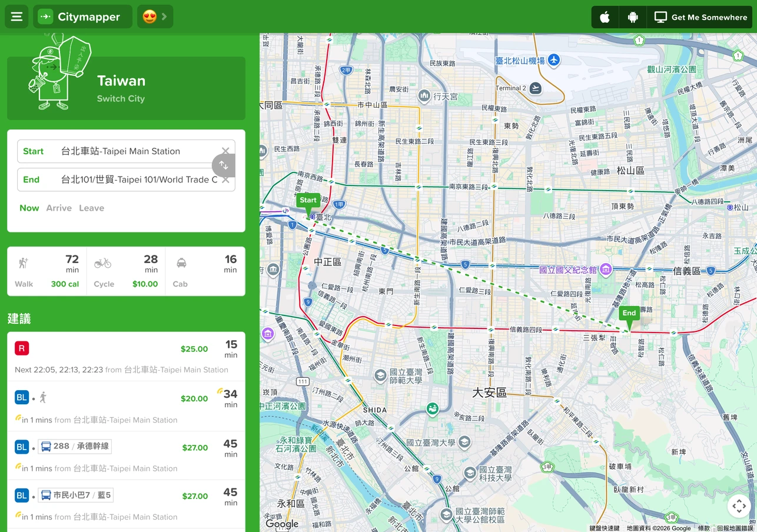The width and height of the screenshot is (757, 532).
Task: Click Get Me Somewhere button
Action: click(x=700, y=17)
